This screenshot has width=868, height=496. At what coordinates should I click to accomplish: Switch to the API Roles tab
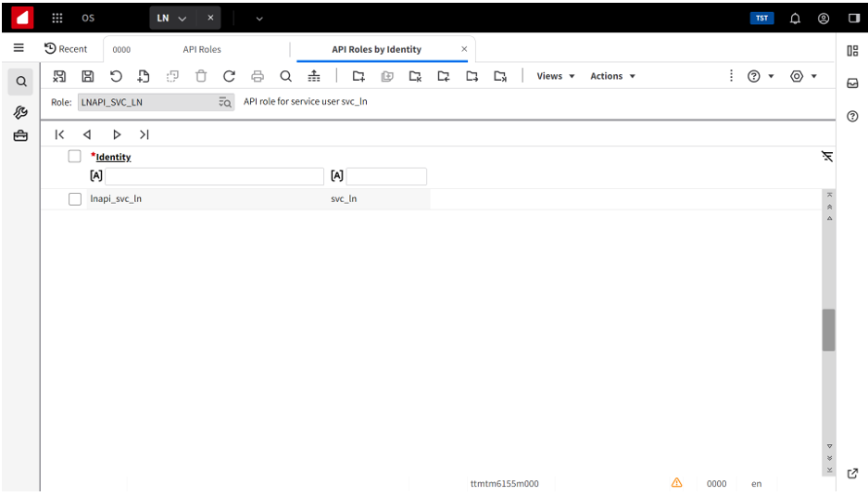pos(202,49)
